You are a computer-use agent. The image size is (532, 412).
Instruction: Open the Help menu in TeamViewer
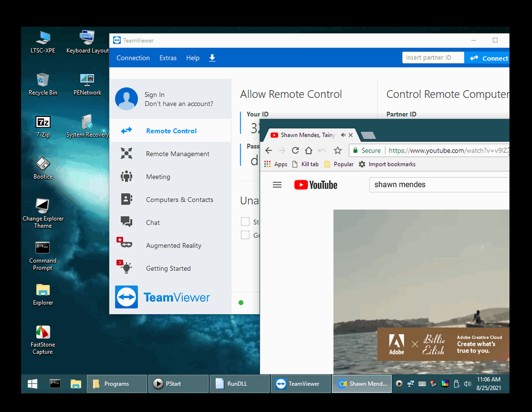click(x=193, y=58)
